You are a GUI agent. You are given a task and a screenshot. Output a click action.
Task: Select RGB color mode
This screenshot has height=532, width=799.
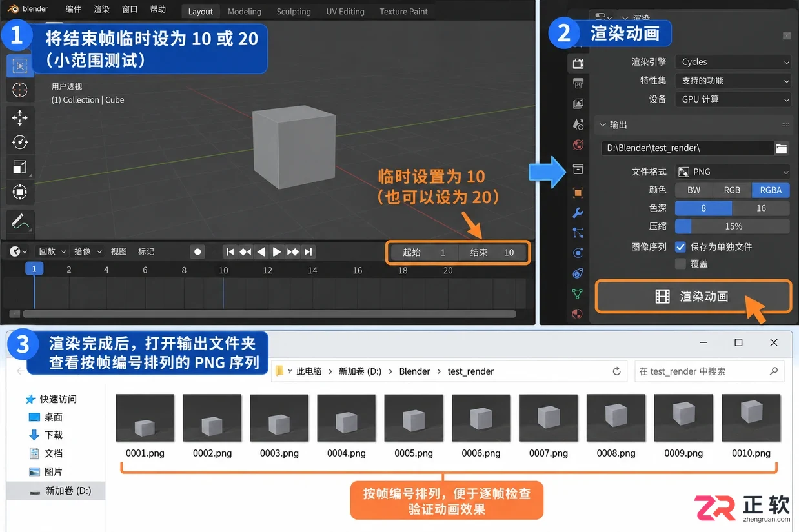tap(732, 190)
